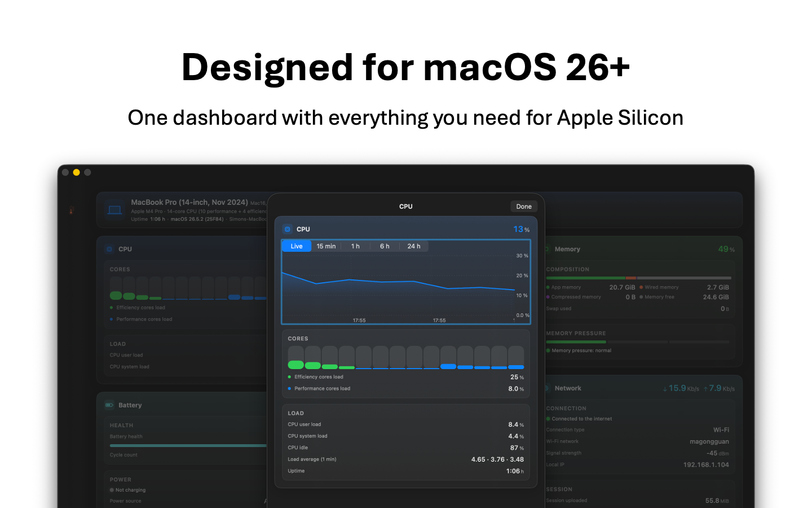Switch chart to 15 min range
Screen dimensions: 812x508
click(326, 246)
